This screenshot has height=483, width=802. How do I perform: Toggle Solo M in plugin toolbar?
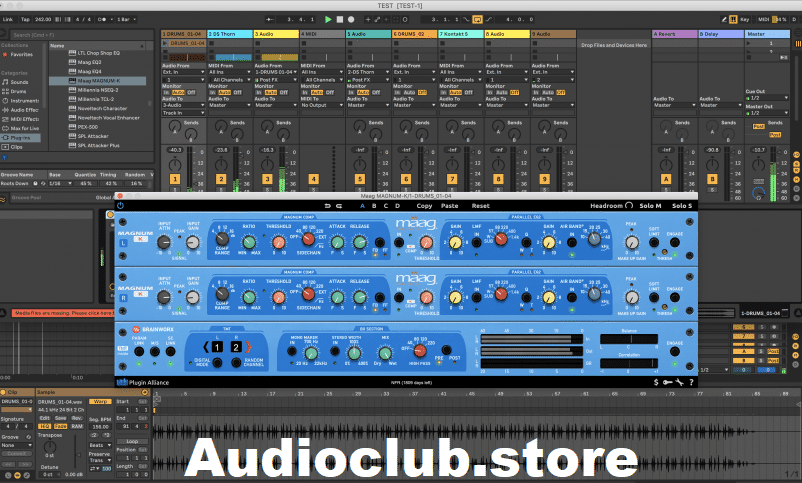point(650,206)
